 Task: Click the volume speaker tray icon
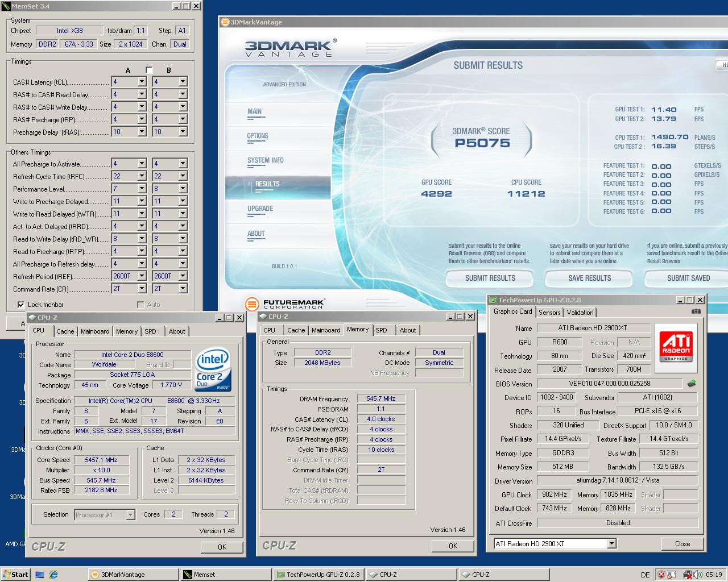coord(697,575)
